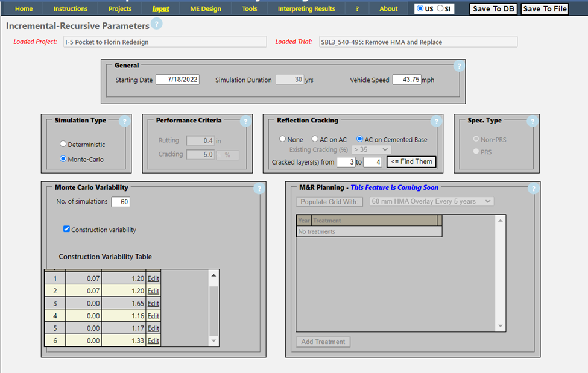The height and width of the screenshot is (373, 588).
Task: Open the ME Design menu
Action: pyautogui.click(x=206, y=9)
